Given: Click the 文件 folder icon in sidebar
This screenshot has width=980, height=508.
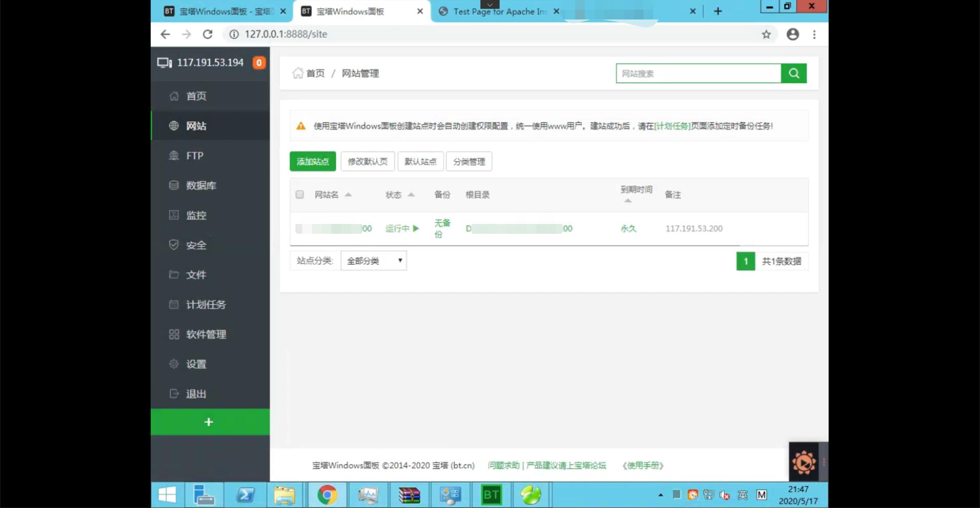Looking at the screenshot, I should pos(174,274).
